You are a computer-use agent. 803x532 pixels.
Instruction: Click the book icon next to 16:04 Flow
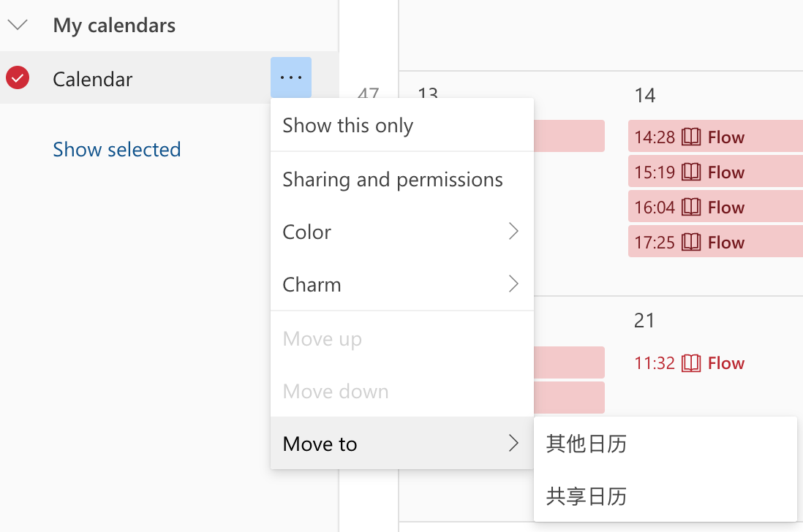[x=690, y=206]
